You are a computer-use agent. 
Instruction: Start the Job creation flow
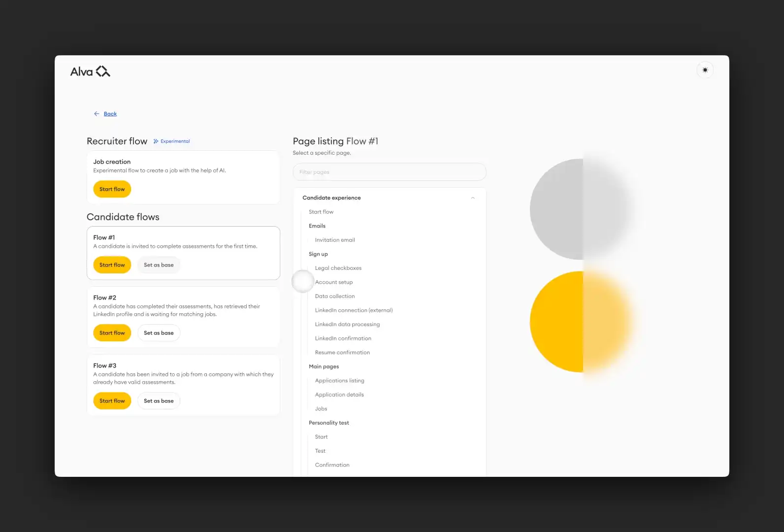pos(112,189)
